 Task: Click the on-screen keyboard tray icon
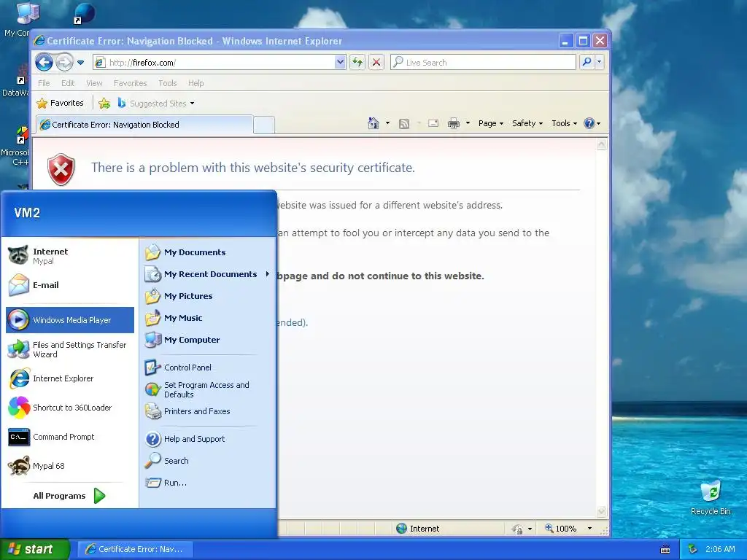point(665,550)
